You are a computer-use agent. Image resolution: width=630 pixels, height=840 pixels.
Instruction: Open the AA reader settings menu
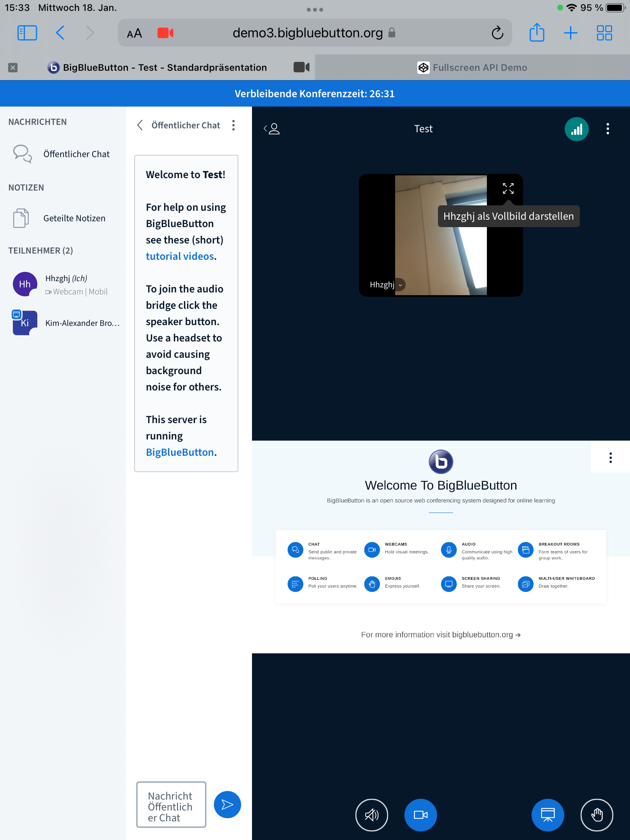[x=134, y=33]
